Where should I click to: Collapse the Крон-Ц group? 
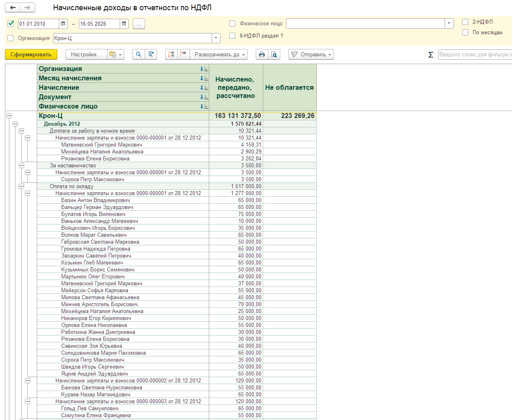point(9,116)
